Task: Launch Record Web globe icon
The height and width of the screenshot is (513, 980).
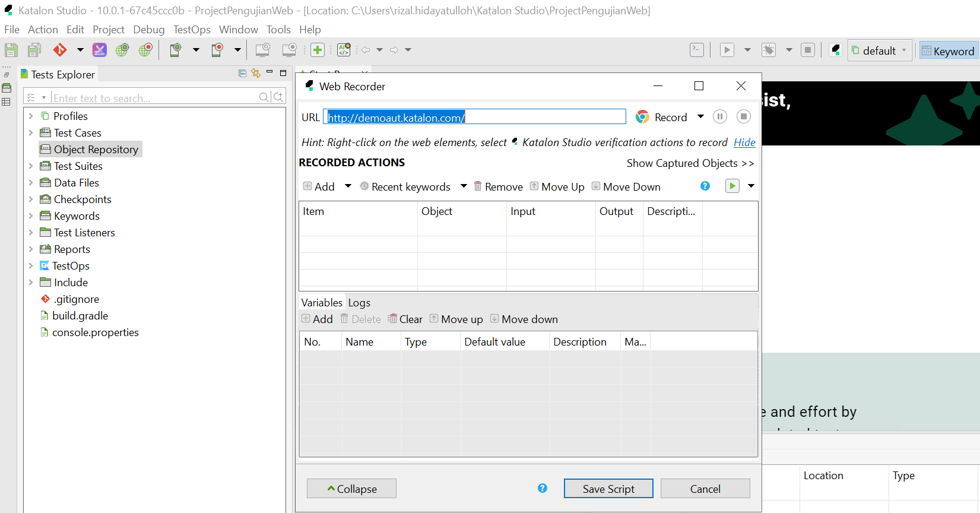Action: point(145,50)
